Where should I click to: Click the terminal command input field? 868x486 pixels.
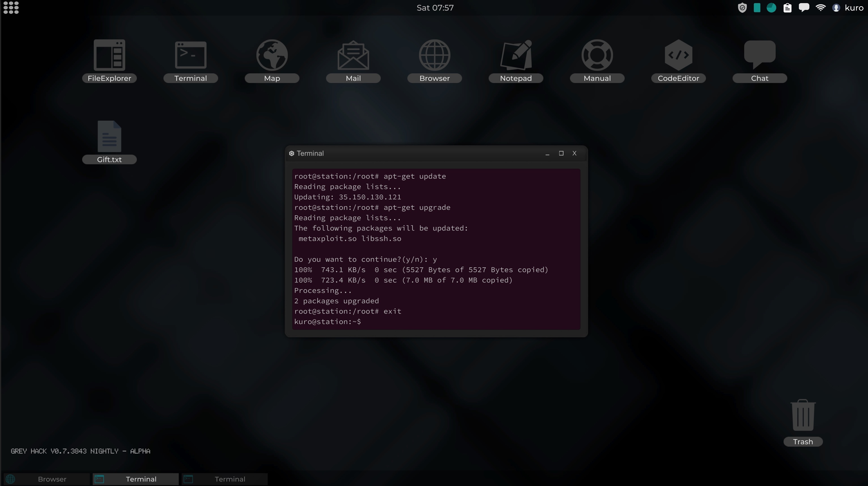click(364, 321)
